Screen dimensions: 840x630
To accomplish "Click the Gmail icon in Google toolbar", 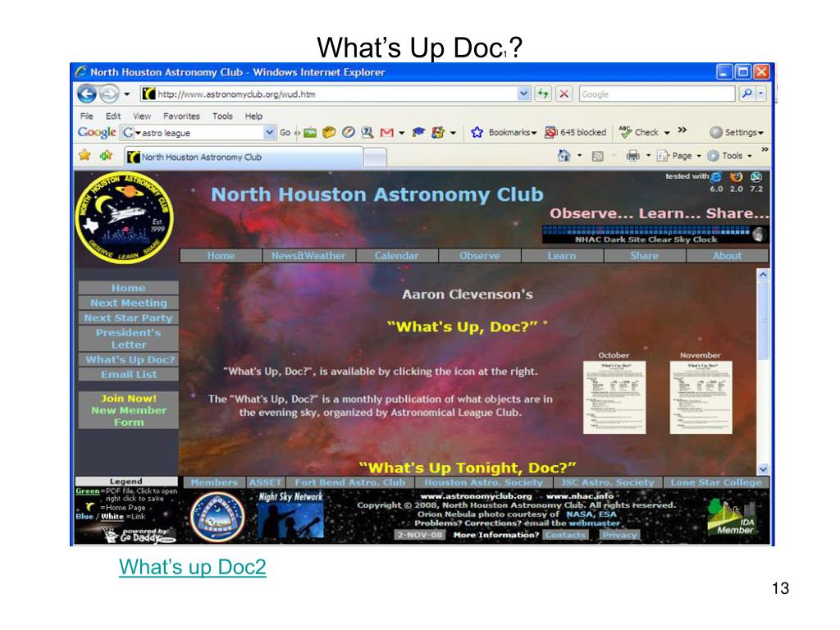I will [387, 132].
